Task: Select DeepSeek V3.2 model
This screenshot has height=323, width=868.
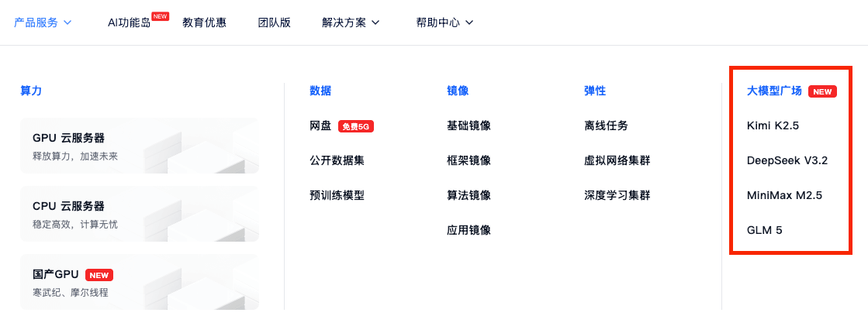Action: [787, 160]
